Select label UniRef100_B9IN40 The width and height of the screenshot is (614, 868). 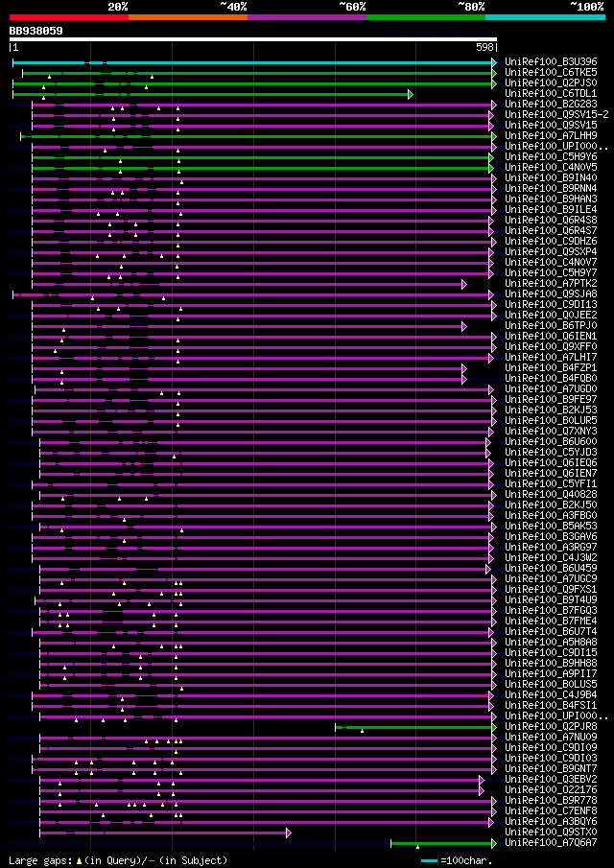(549, 177)
